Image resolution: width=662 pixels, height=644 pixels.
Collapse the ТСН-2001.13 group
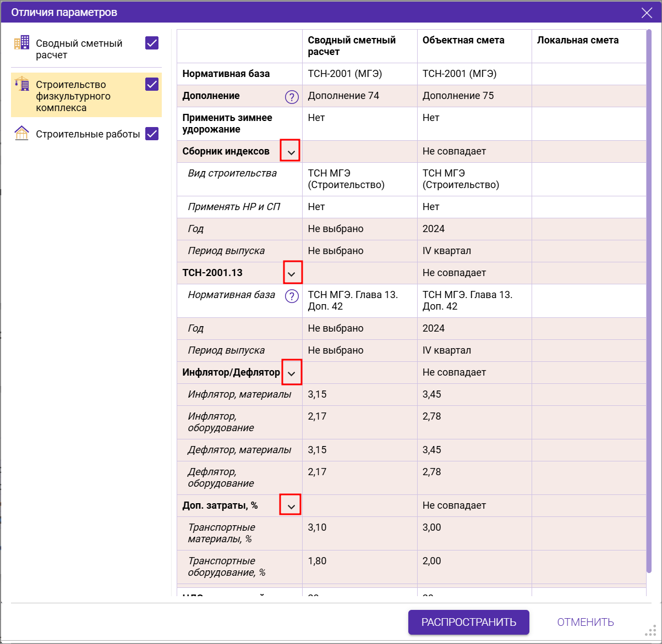(x=292, y=273)
